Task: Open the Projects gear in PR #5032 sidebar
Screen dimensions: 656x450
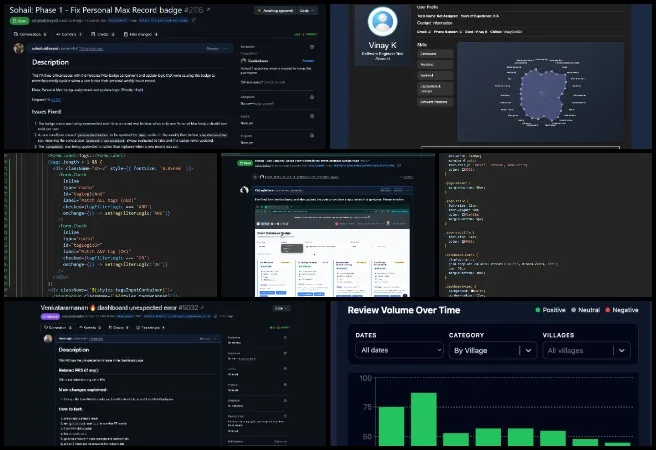Action: point(285,385)
